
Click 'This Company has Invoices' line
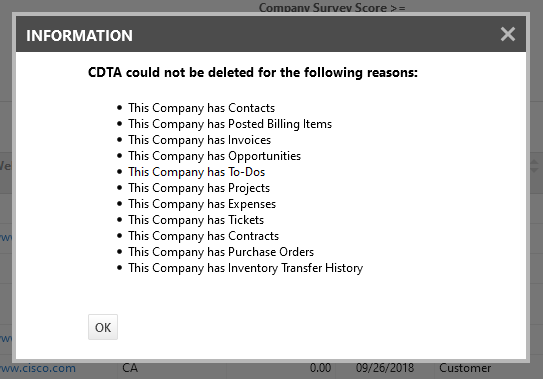tap(199, 140)
